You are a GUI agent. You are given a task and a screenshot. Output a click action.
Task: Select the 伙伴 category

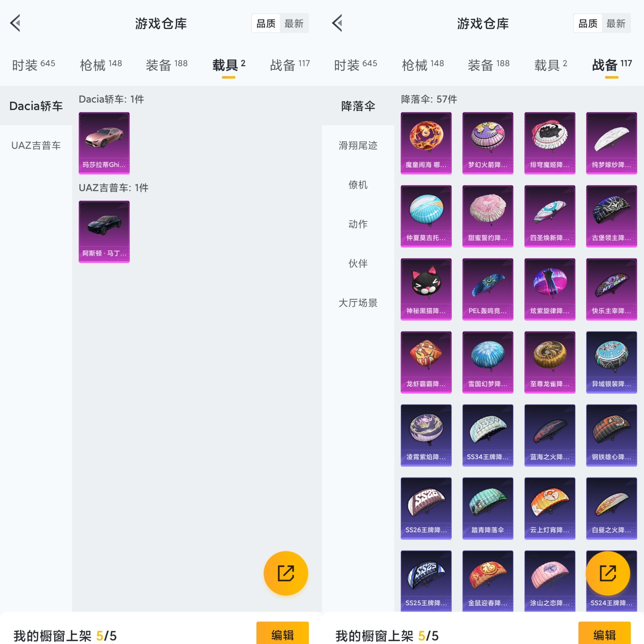point(358,264)
